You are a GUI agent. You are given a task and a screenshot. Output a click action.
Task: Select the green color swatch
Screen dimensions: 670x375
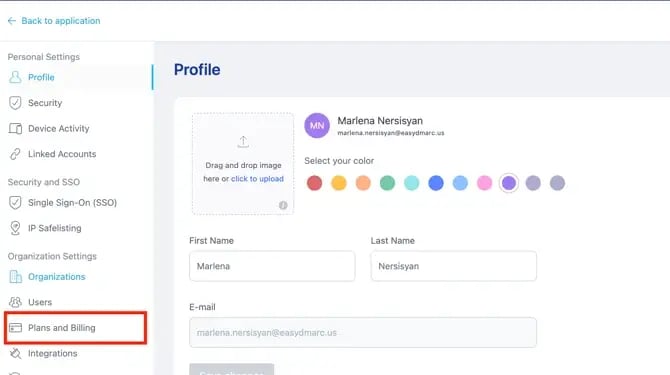point(388,183)
